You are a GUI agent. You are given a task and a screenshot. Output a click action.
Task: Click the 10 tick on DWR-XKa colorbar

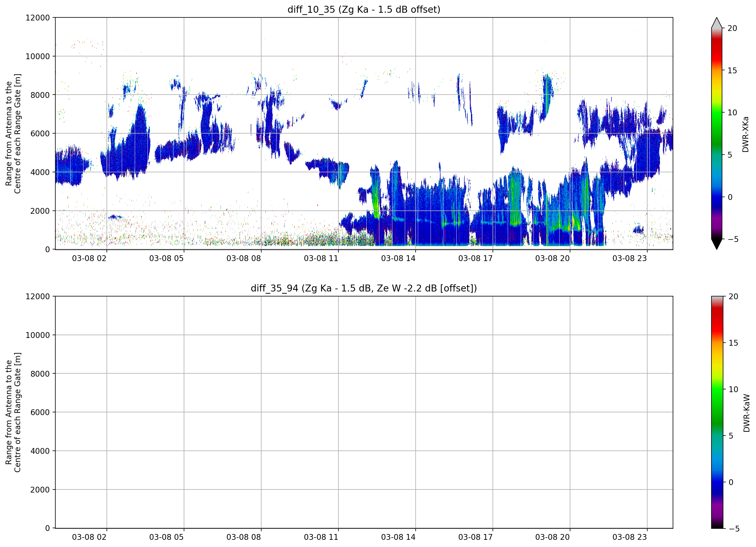732,113
